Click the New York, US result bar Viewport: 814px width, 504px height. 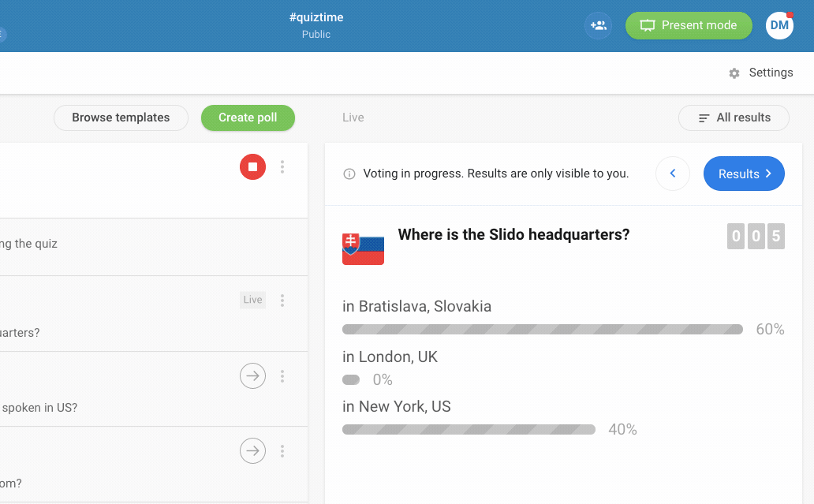point(469,429)
